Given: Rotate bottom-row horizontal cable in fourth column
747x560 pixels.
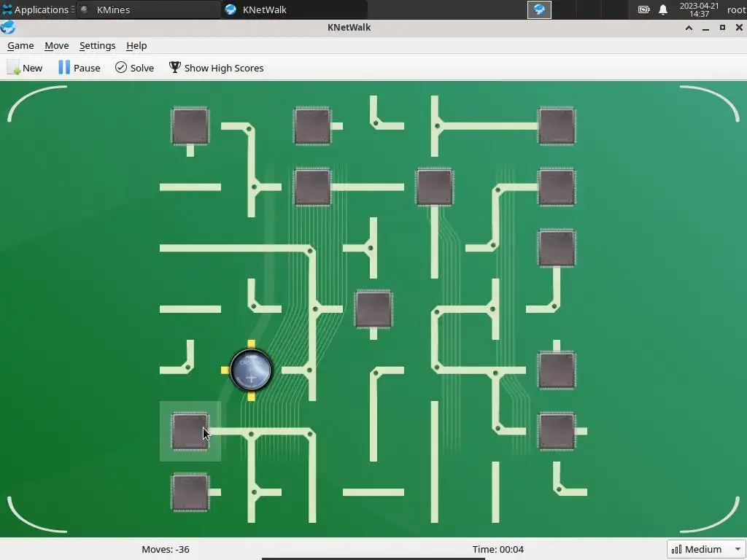Looking at the screenshot, I should 373,492.
